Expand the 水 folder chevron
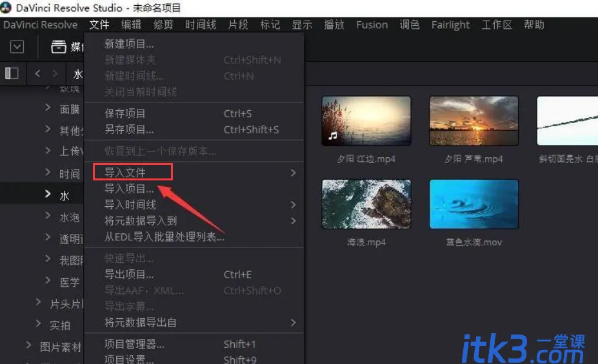The height and width of the screenshot is (364, 598). click(48, 194)
